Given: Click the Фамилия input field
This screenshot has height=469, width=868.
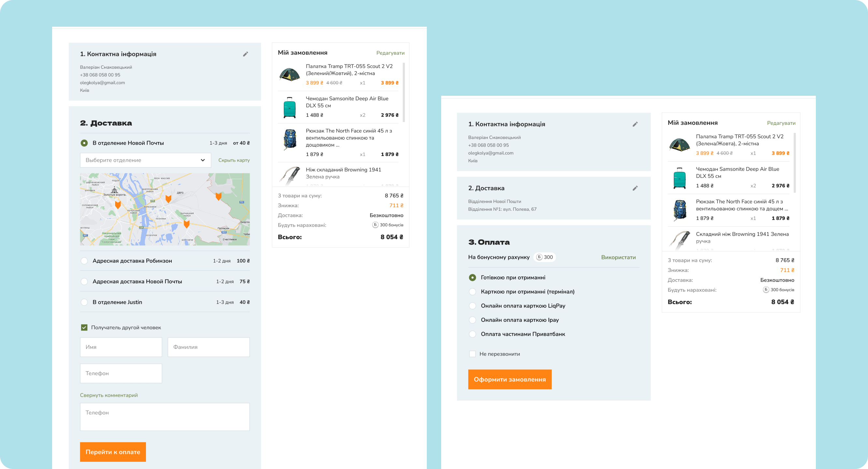Looking at the screenshot, I should coord(209,347).
